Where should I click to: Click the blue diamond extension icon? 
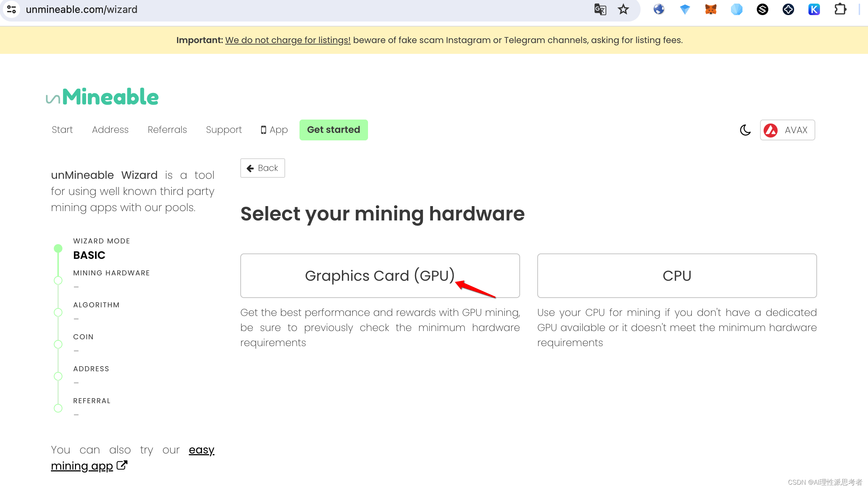point(685,9)
